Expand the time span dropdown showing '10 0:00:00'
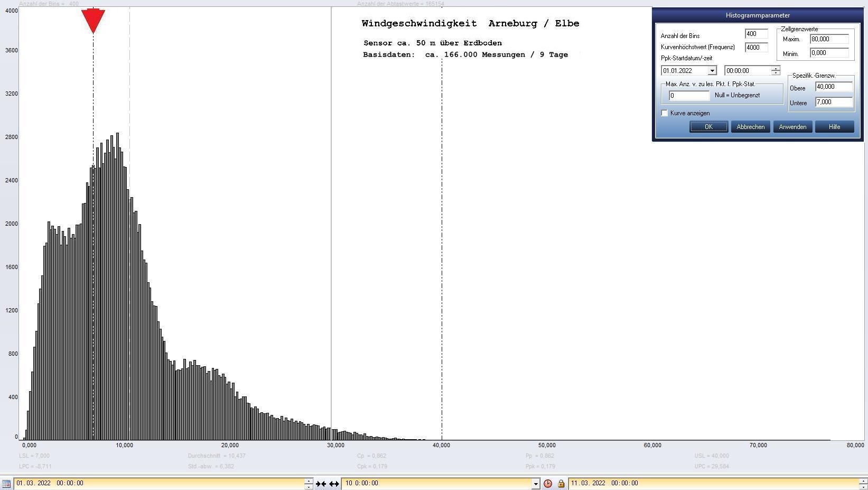 pos(535,484)
